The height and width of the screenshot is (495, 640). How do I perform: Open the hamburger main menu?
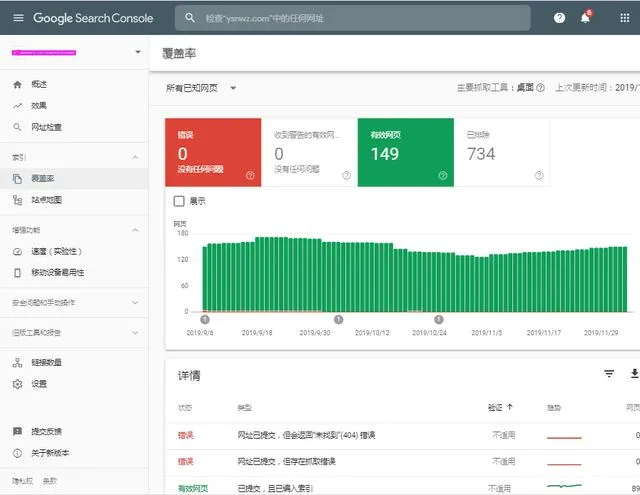[x=18, y=18]
